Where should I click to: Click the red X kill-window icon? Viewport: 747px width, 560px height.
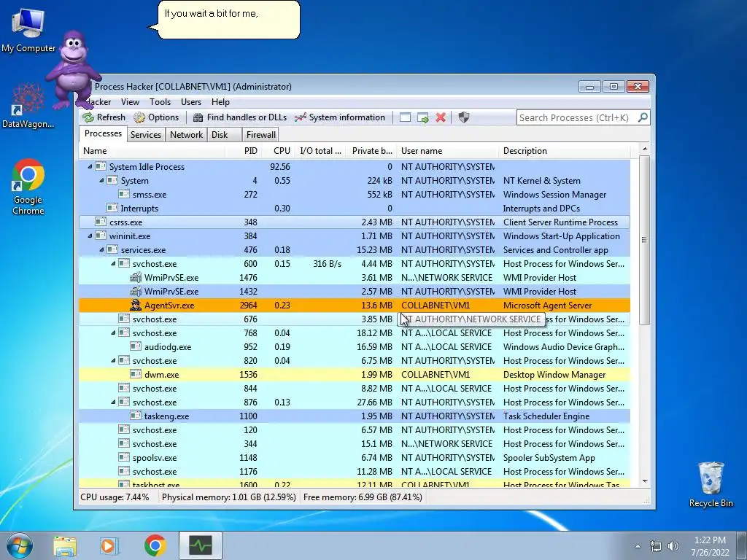tap(441, 117)
